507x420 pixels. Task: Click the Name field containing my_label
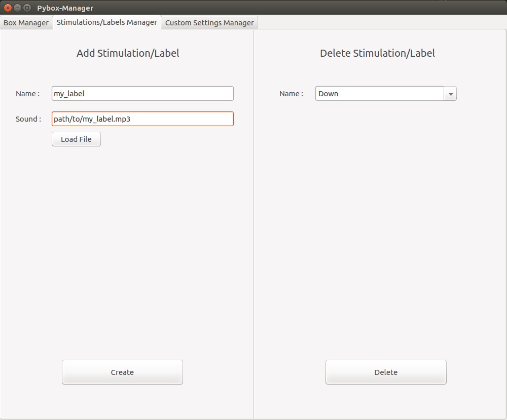tap(142, 94)
